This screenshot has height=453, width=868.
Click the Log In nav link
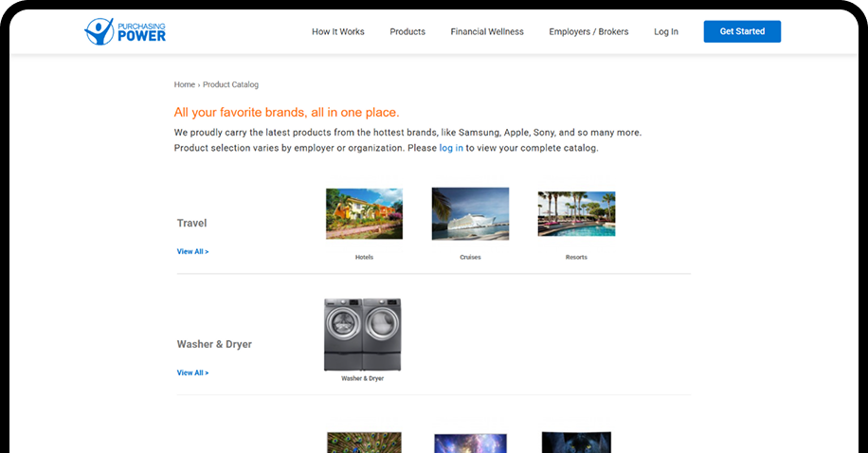666,31
